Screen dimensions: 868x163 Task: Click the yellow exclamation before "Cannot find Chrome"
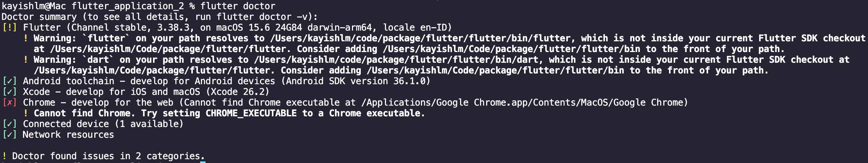pyautogui.click(x=26, y=113)
